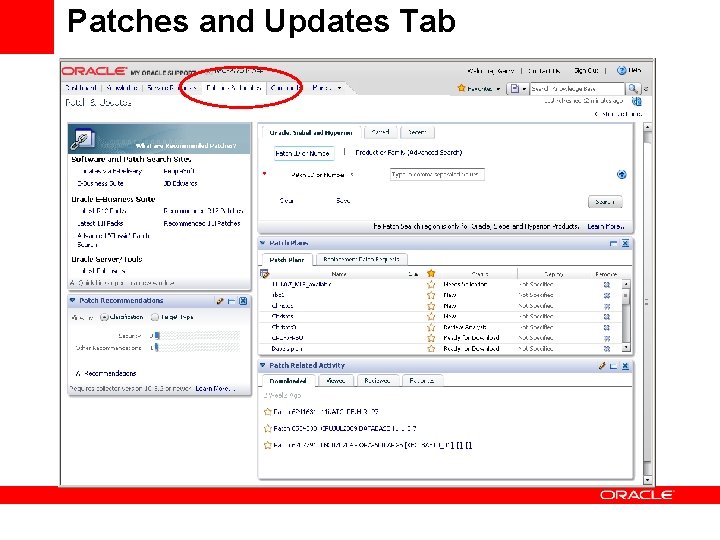Close the Patch Related Activity panel
Image resolution: width=720 pixels, height=540 pixels.
[x=625, y=366]
